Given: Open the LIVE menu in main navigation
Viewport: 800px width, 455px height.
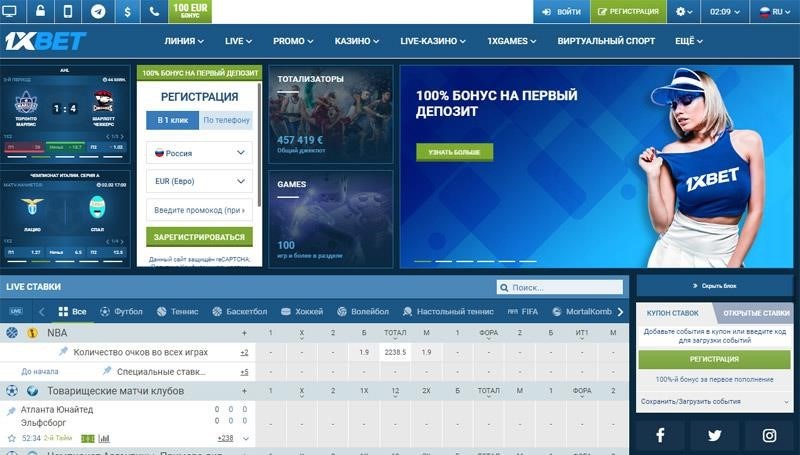Looking at the screenshot, I should [x=238, y=41].
